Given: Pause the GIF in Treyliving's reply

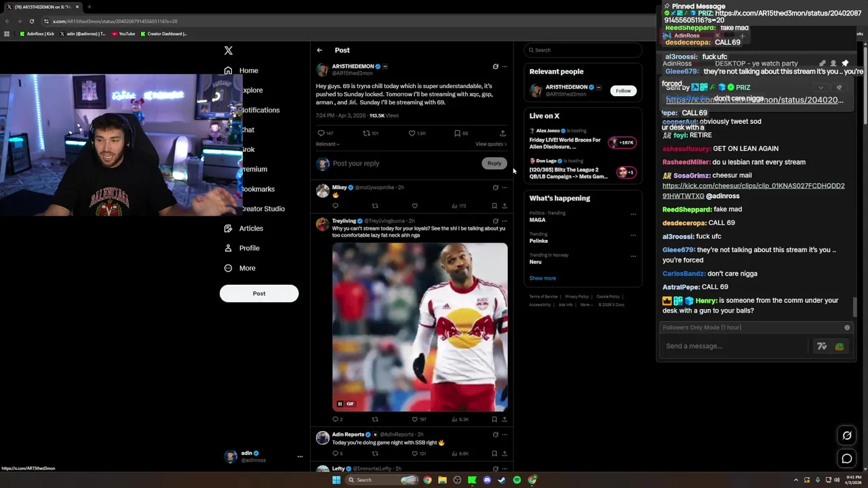Looking at the screenshot, I should [340, 404].
